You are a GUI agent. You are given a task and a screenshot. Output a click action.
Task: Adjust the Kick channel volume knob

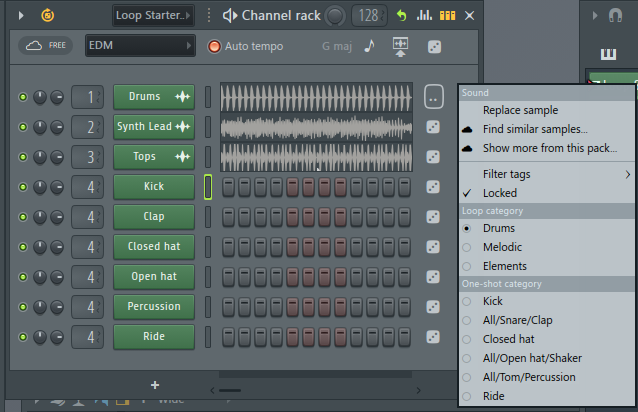[x=57, y=187]
